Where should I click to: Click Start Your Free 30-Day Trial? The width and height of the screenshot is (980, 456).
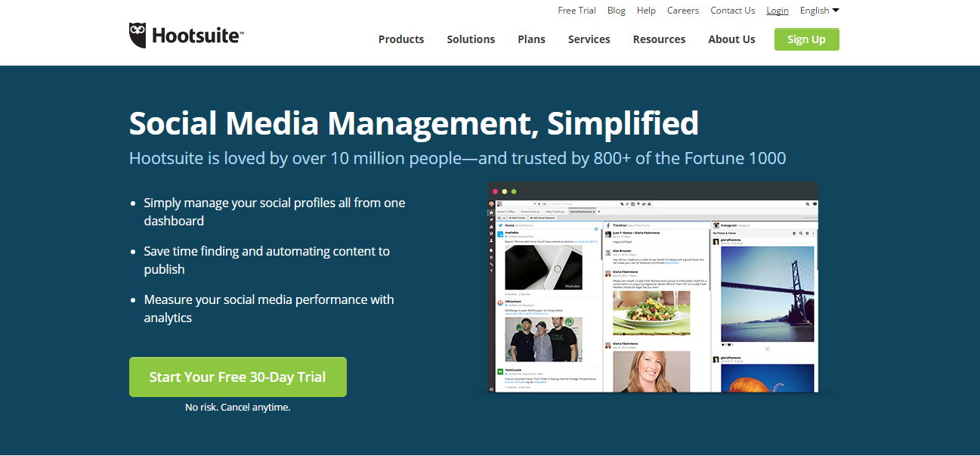click(237, 377)
